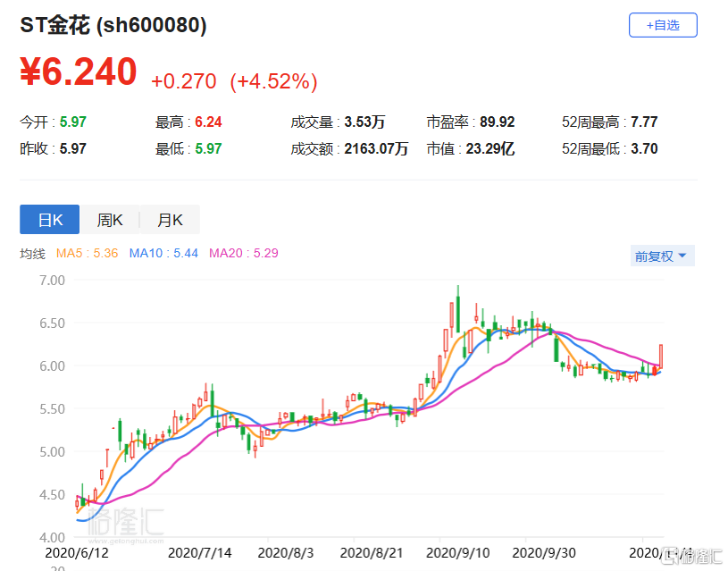Click the (+4.52%) percentage change
This screenshot has width=728, height=571.
point(274,81)
